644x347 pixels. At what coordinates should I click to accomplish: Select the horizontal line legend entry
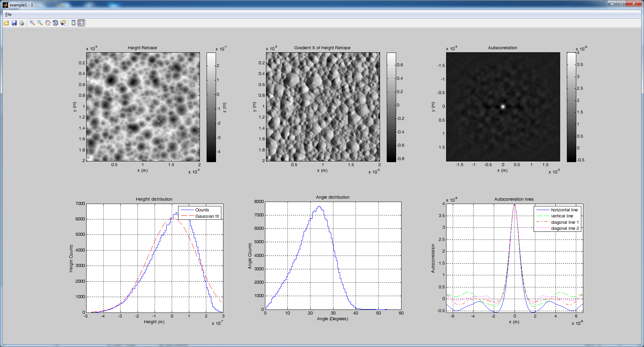(x=564, y=210)
